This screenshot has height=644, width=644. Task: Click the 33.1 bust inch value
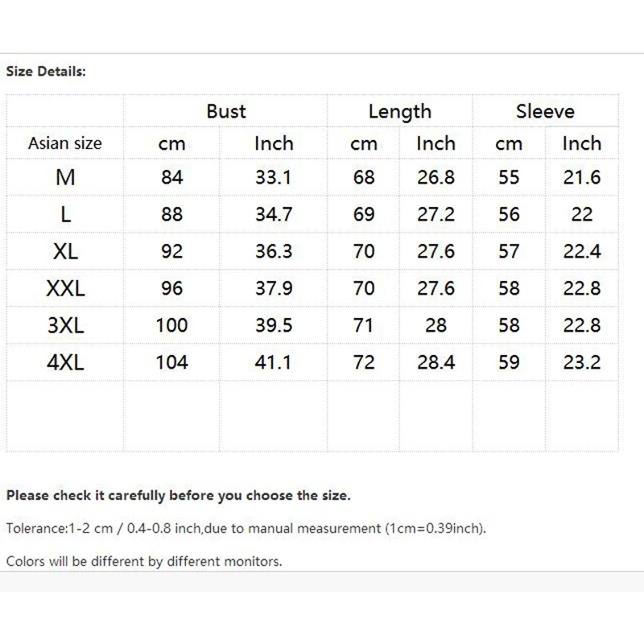coord(273,177)
